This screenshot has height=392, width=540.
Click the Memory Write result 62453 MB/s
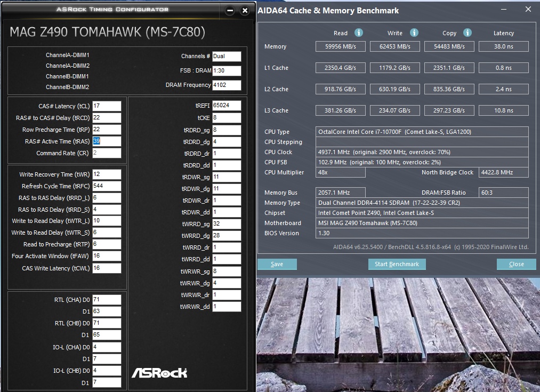[x=394, y=46]
